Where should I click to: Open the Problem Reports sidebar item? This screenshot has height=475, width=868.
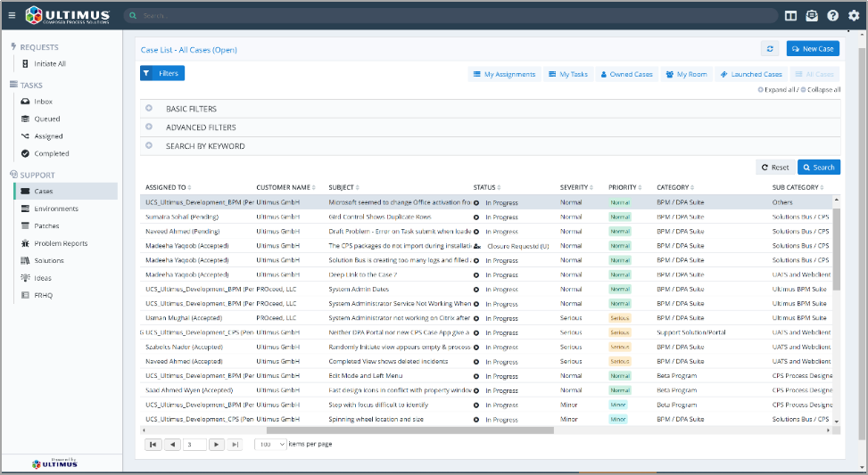61,243
